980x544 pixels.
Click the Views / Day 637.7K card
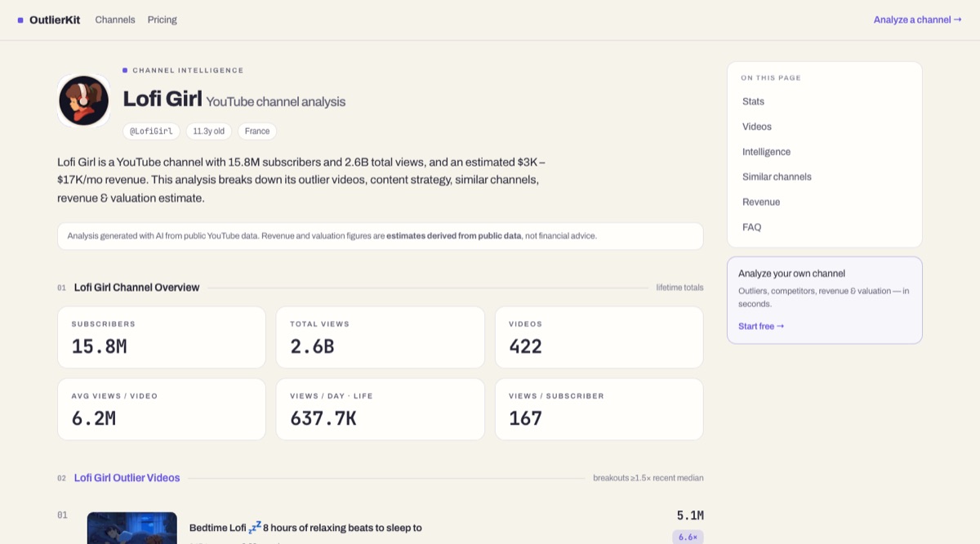(x=381, y=409)
